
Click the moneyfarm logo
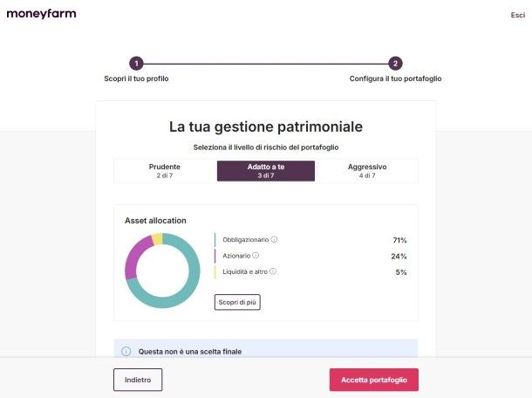(x=41, y=14)
